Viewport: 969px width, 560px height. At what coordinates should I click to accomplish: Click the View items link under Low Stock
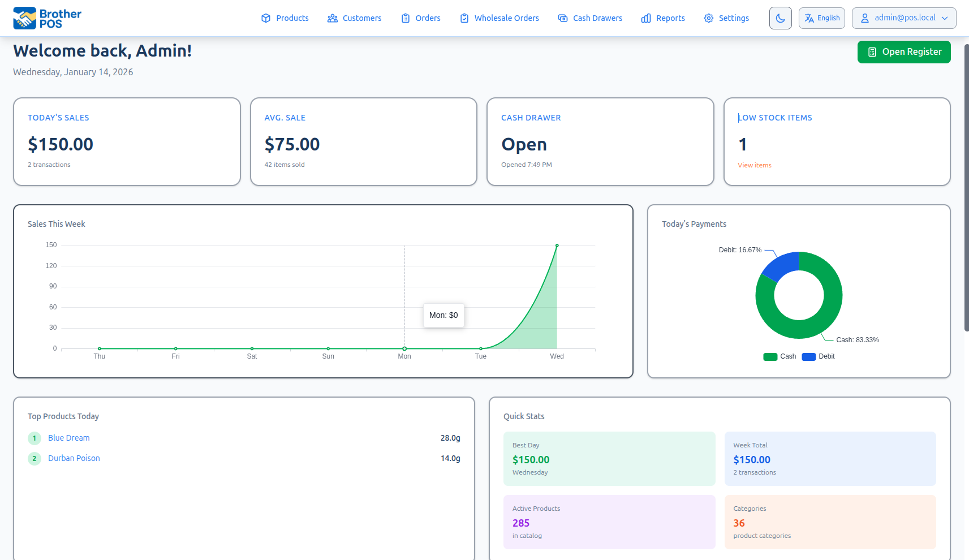click(754, 165)
